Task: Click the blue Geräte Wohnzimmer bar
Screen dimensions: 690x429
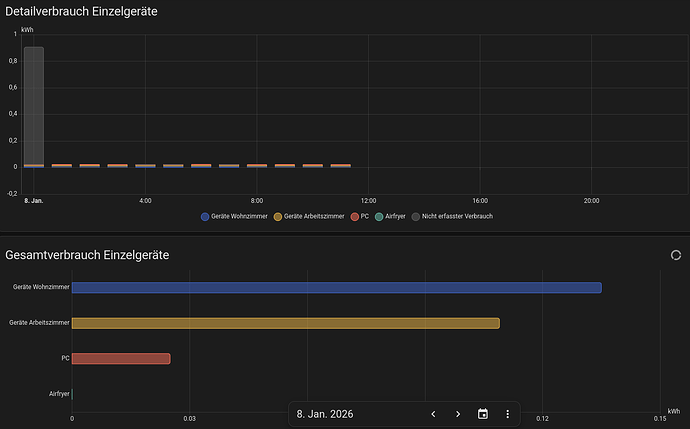Action: [336, 288]
